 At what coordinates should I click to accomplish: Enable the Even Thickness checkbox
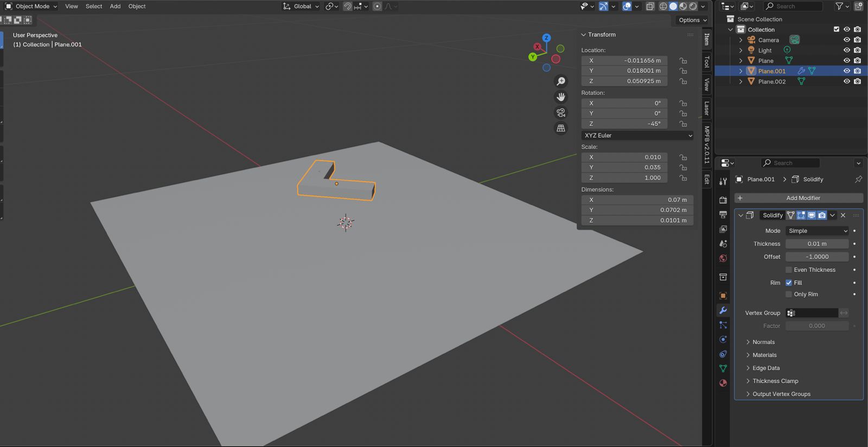pos(789,270)
